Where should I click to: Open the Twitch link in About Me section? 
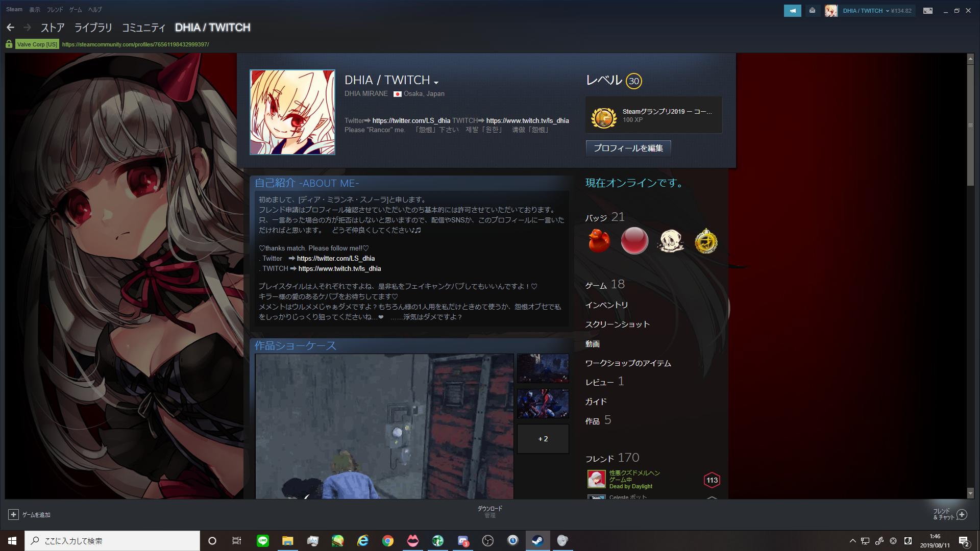[340, 268]
